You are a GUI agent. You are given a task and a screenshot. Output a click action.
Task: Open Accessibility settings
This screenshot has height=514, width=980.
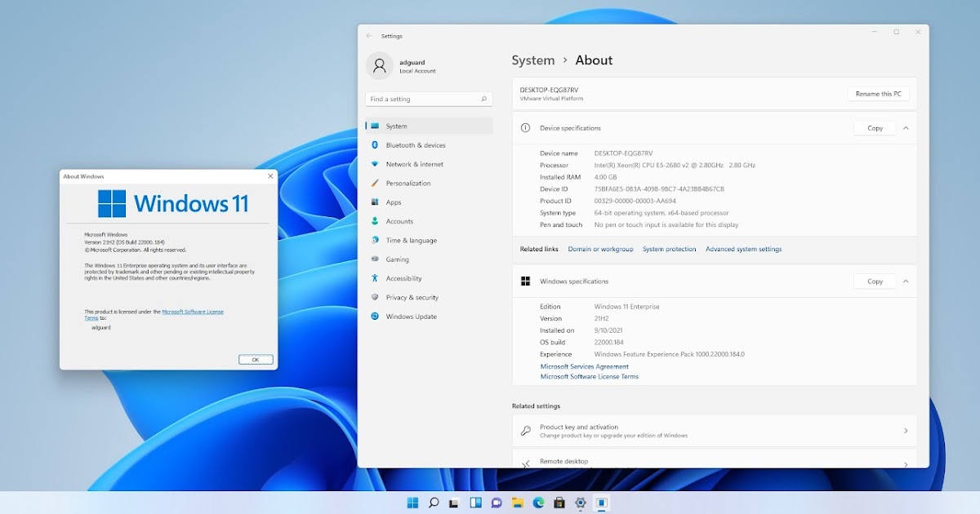(429, 278)
